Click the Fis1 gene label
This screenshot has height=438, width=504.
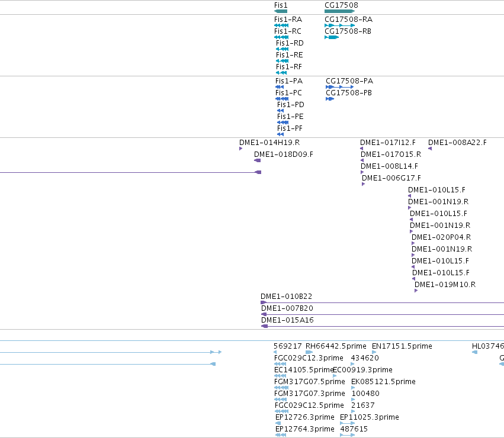(x=281, y=5)
